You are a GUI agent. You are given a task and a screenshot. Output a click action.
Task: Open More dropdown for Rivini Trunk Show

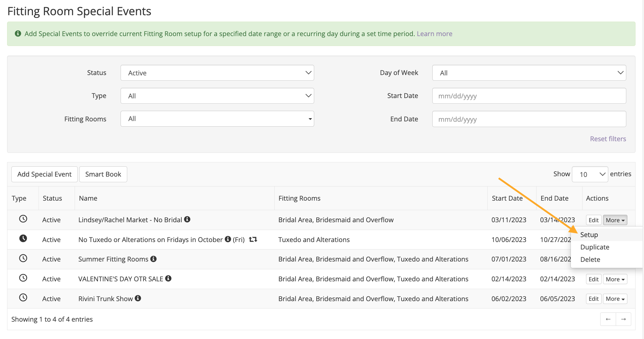(x=615, y=299)
